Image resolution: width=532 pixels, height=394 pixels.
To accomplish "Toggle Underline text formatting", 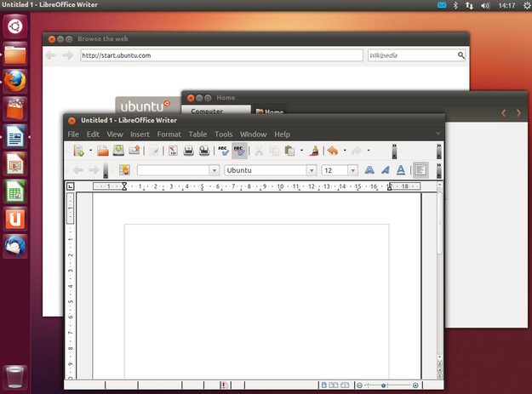I will pos(401,170).
